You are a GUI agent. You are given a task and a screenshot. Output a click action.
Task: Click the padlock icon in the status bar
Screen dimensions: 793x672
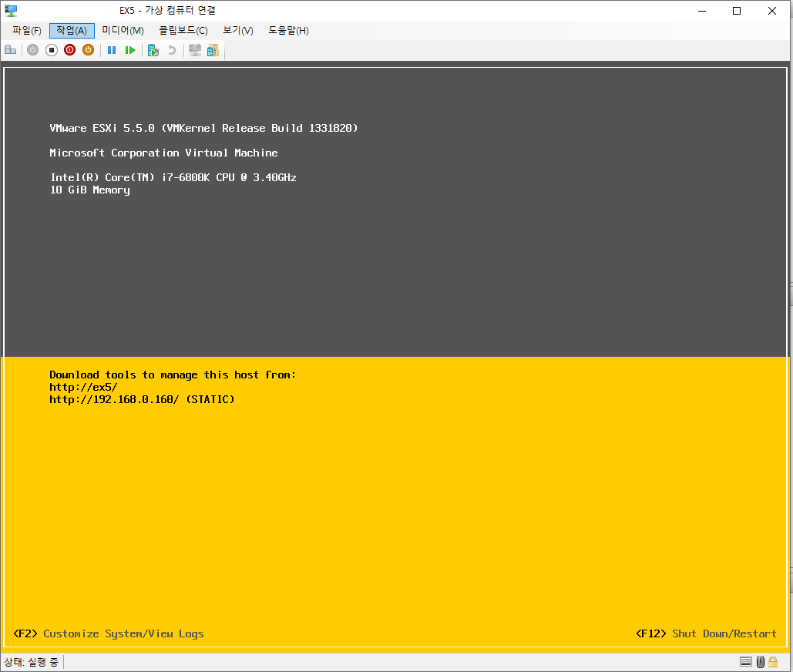(x=773, y=662)
